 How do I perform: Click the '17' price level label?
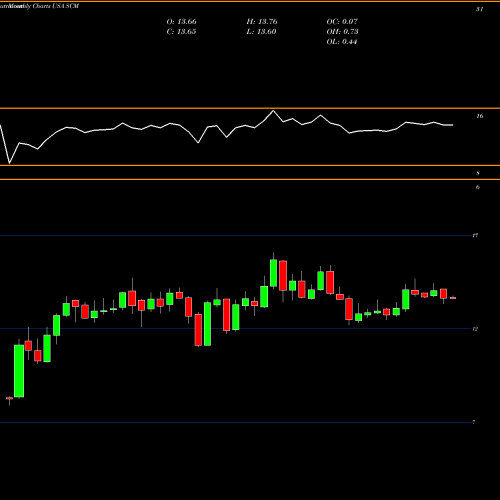(x=475, y=236)
